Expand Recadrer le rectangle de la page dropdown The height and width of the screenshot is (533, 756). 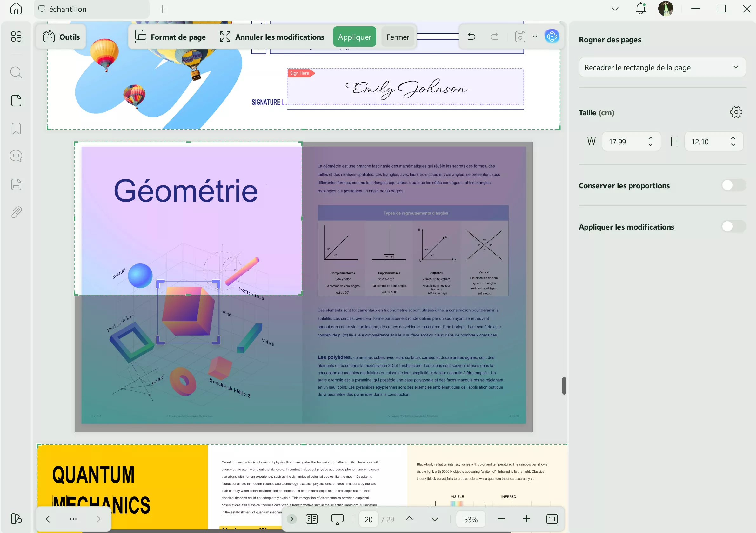(662, 68)
